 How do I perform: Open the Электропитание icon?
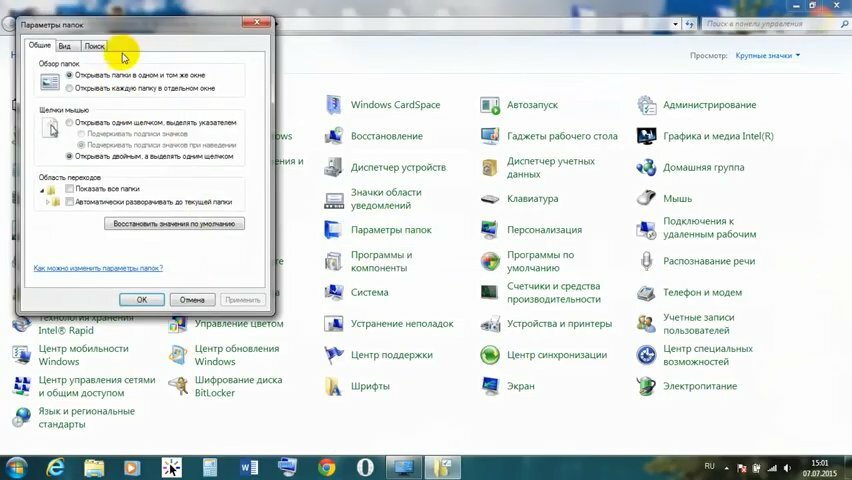point(646,387)
